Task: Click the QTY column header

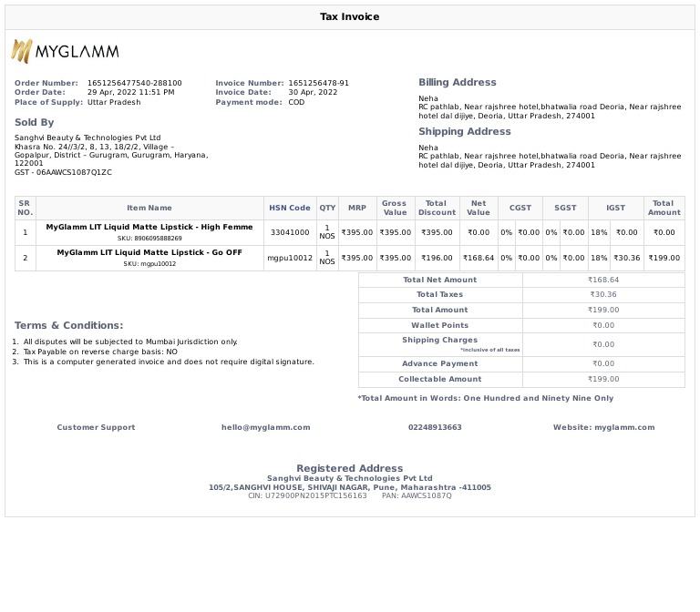Action: 327,208
